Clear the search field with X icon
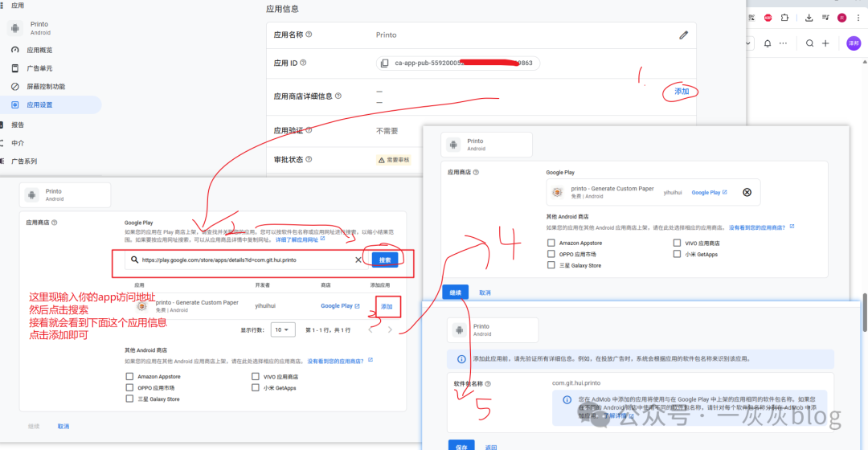 pos(358,260)
